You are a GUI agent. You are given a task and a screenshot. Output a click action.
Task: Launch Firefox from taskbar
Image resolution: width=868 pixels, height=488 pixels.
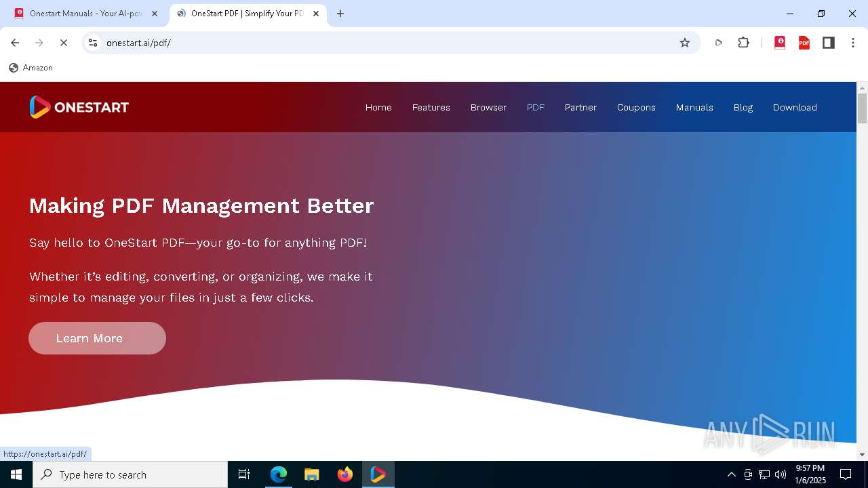[x=345, y=474]
